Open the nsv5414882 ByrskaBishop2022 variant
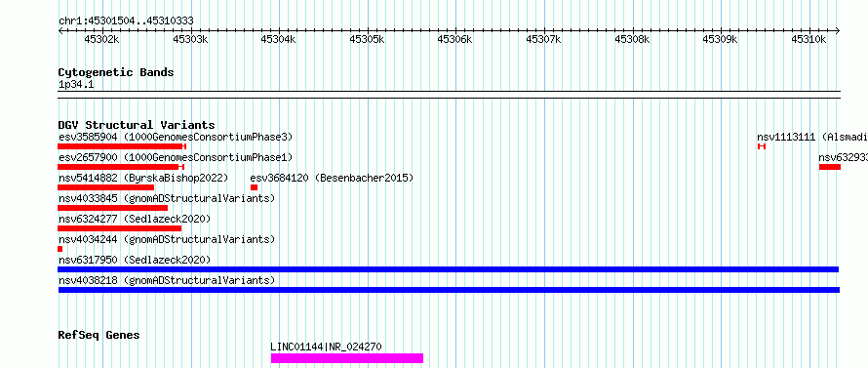 click(143, 178)
